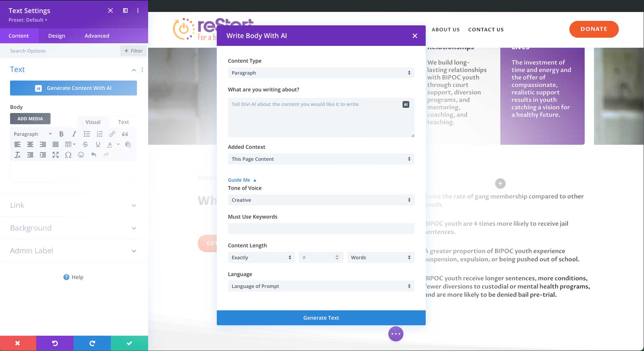
Task: Open the Text Settings three-dot options menu
Action: click(x=138, y=10)
